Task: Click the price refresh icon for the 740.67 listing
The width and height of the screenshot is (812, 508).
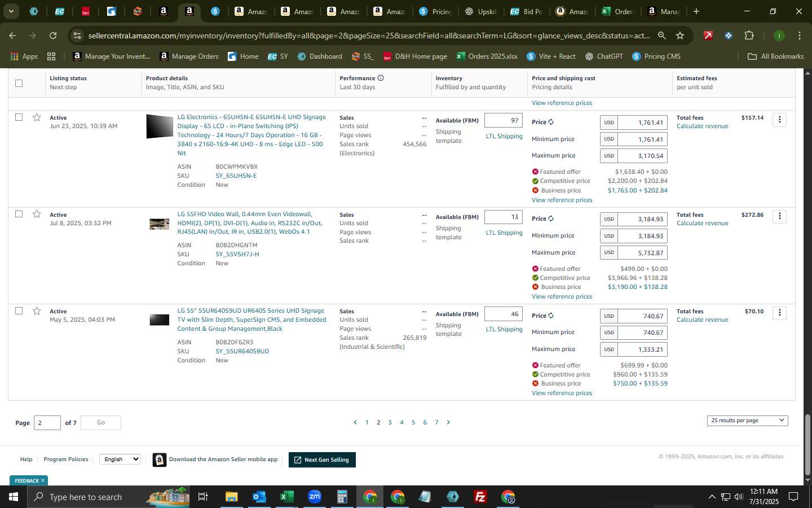Action: (551, 316)
